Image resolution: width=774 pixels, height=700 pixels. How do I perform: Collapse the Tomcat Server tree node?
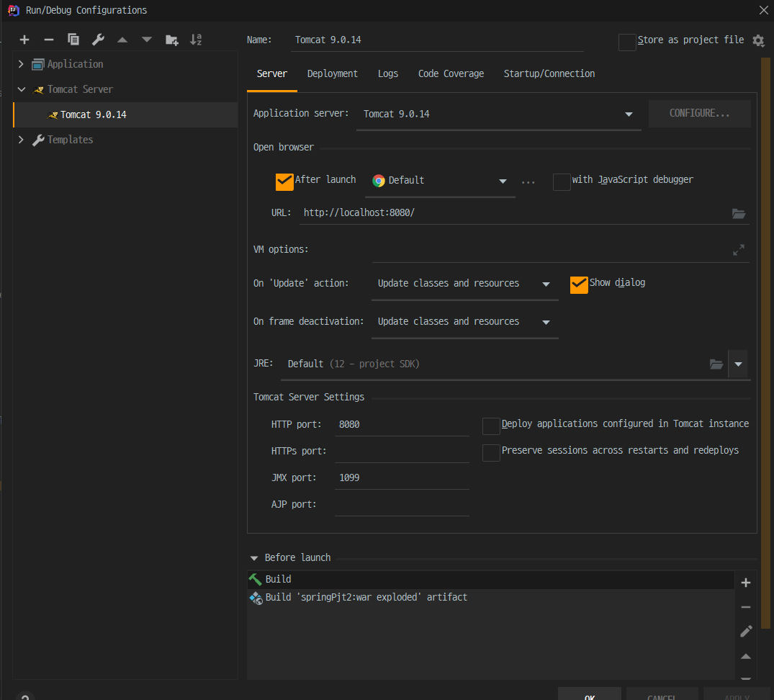pos(21,89)
